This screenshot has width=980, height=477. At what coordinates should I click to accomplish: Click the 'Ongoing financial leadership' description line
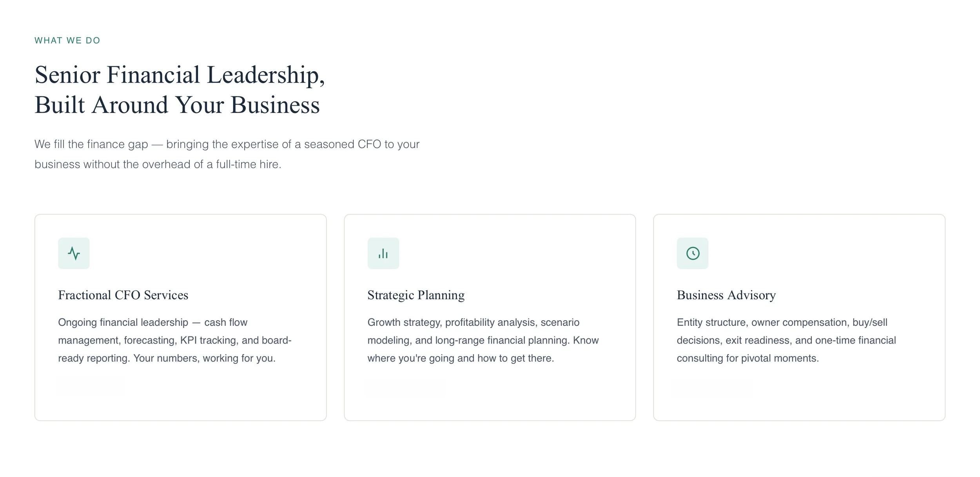[153, 322]
